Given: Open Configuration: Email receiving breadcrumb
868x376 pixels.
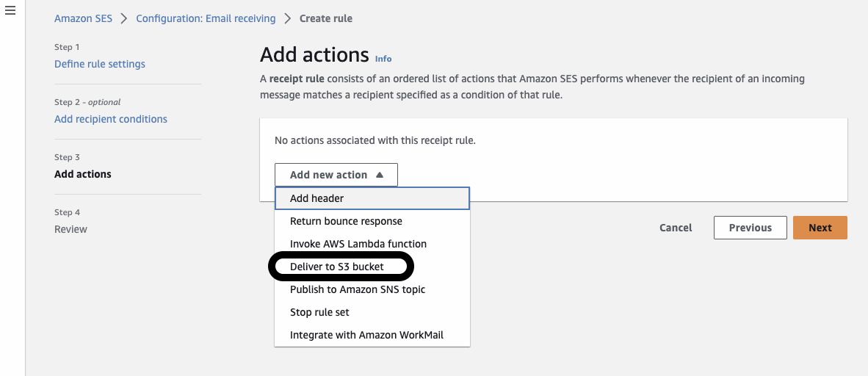Looking at the screenshot, I should (206, 18).
